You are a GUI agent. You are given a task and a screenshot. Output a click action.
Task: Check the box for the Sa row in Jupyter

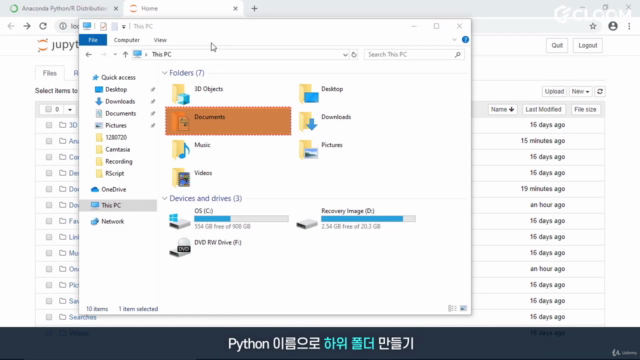click(x=49, y=301)
